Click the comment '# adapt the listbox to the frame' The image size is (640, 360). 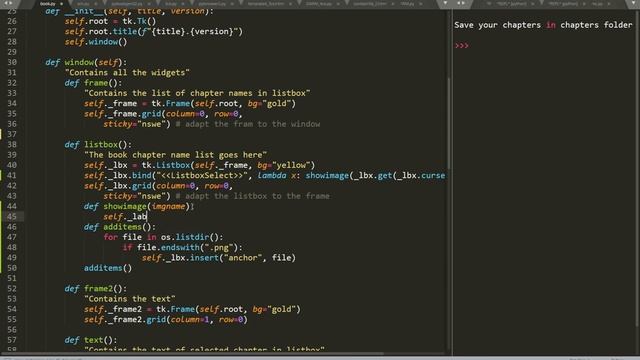click(252, 196)
